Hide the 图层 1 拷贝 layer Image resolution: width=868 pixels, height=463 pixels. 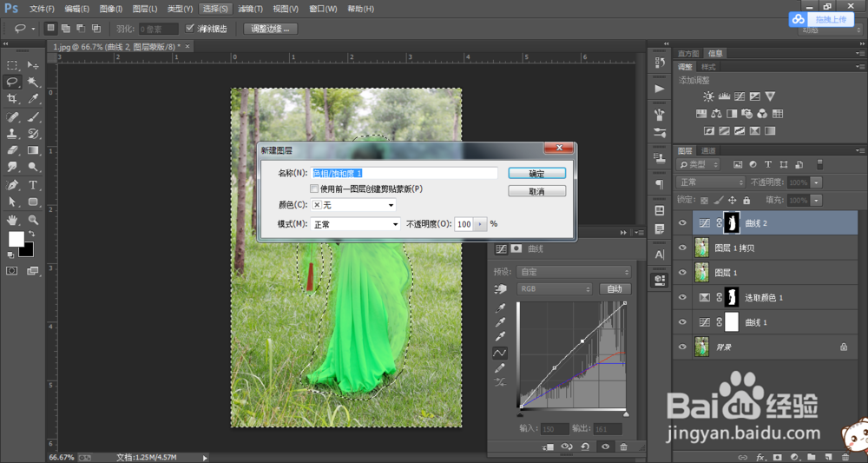(x=682, y=248)
